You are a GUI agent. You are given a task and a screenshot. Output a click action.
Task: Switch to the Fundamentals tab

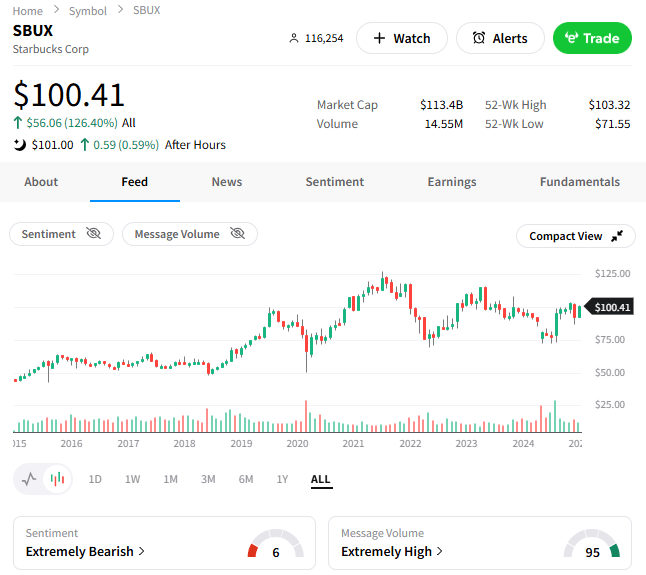click(580, 182)
